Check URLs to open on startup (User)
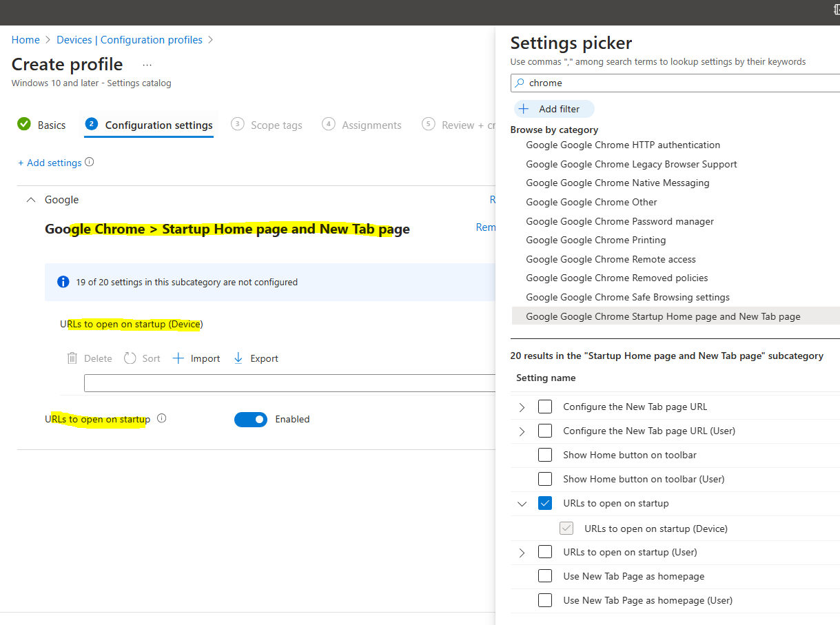The height and width of the screenshot is (625, 840). [x=545, y=552]
